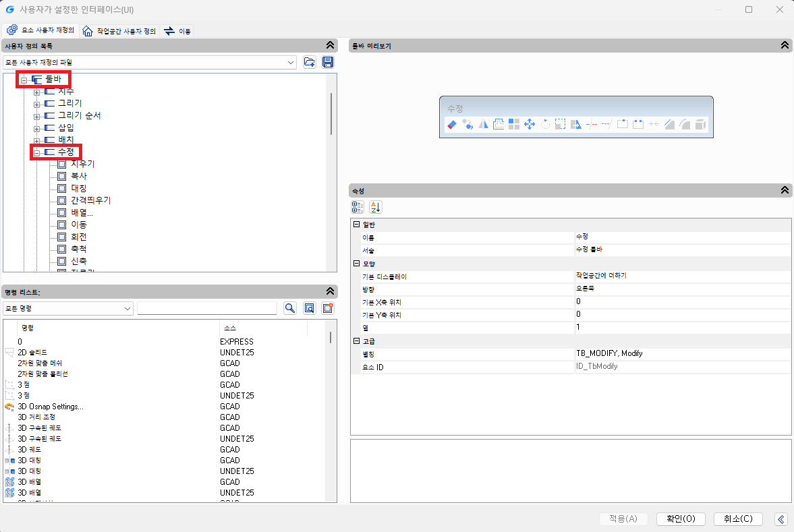The width and height of the screenshot is (794, 532).
Task: Click the Explode box icon in toolbar preview
Action: (x=700, y=125)
